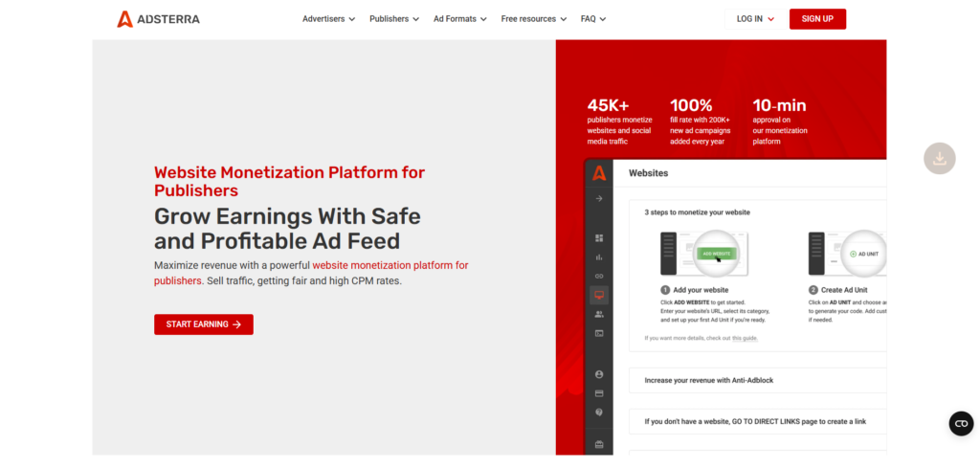Viewport: 980px width, 468px height.
Task: Click '3 steps to monetize your website' text
Action: click(x=697, y=212)
